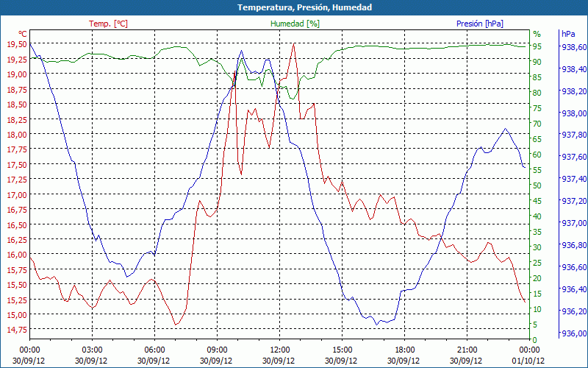Viewport: 588px width, 368px height.
Task: Click temperature axis value "17,75"
Action: [17, 149]
